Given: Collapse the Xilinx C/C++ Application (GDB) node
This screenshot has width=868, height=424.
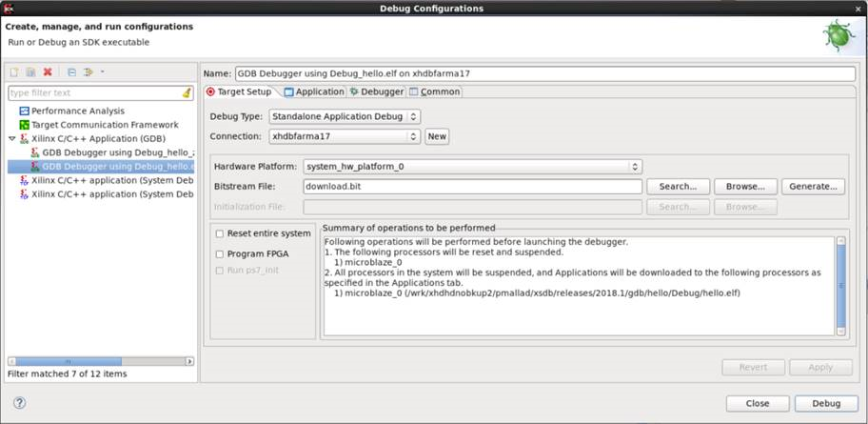Looking at the screenshot, I should click(x=12, y=138).
